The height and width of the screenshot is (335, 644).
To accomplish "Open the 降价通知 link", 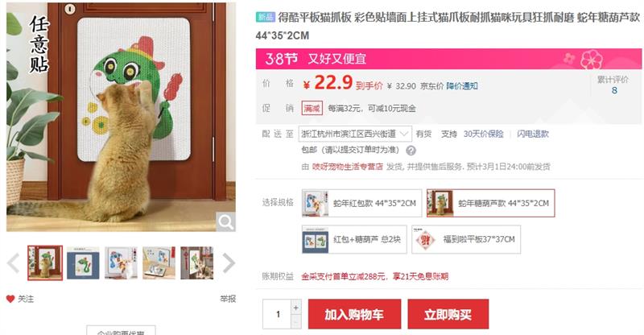I will [x=462, y=86].
